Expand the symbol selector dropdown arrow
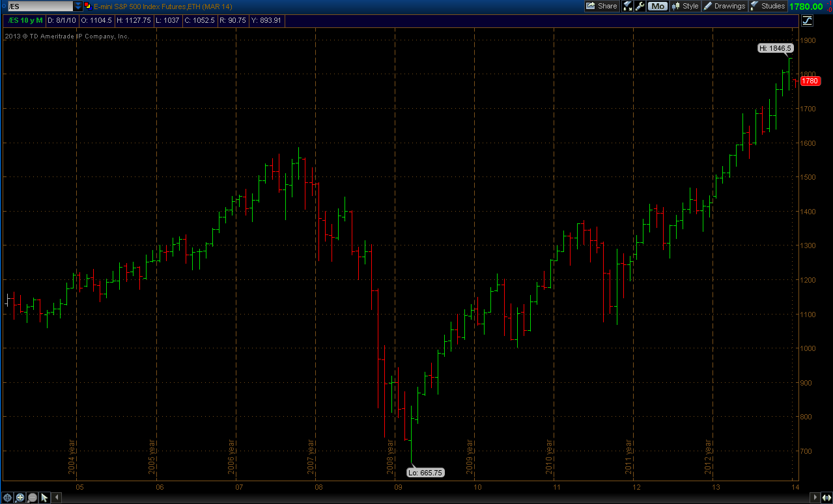 point(78,6)
